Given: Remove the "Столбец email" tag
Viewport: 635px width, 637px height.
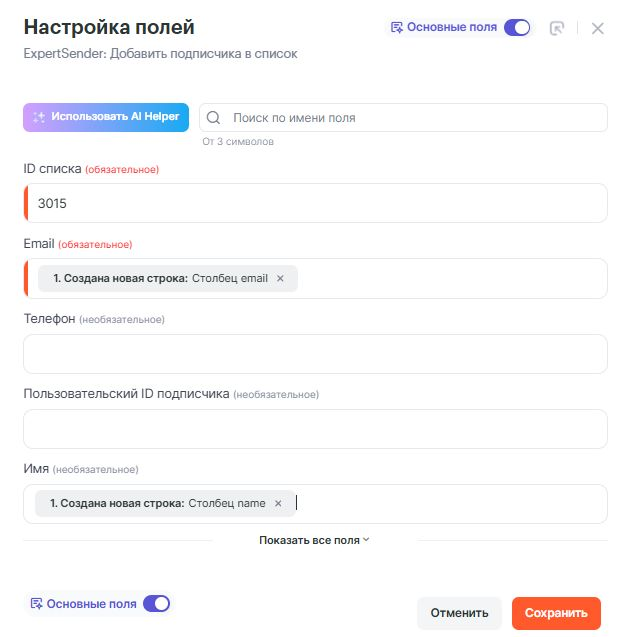Looking at the screenshot, I should coord(280,278).
